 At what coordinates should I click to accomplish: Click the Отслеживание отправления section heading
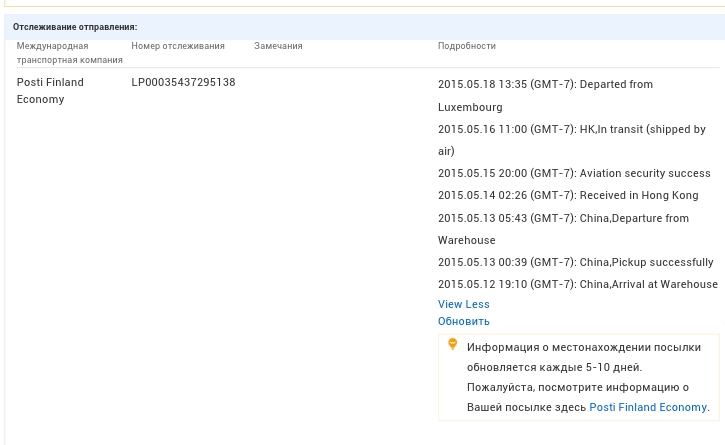(x=75, y=27)
